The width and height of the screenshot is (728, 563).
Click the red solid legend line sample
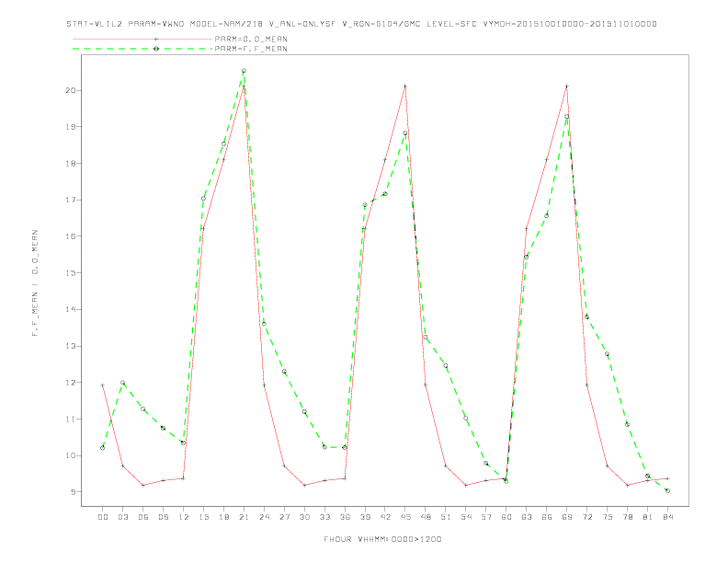142,39
